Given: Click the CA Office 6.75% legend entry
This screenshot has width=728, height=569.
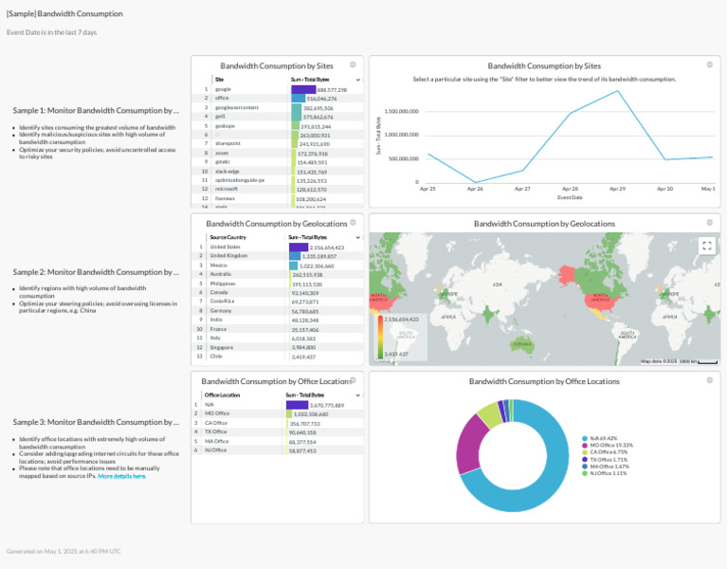Looking at the screenshot, I should [x=605, y=452].
